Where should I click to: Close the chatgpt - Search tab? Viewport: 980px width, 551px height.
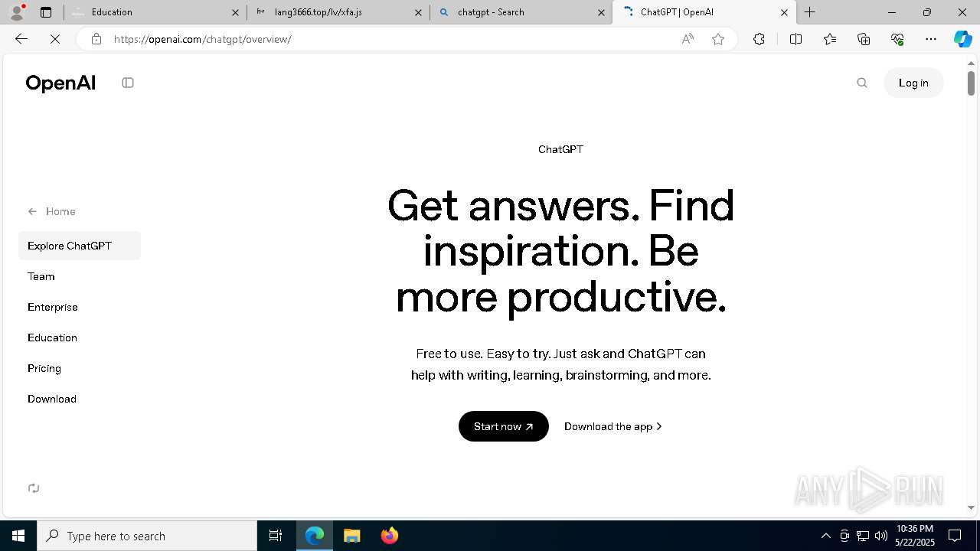coord(601,12)
